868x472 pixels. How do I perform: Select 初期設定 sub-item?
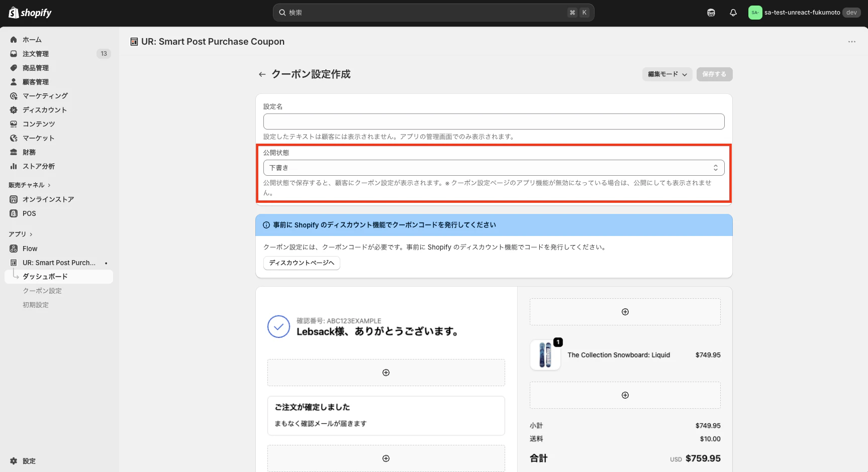(36, 305)
